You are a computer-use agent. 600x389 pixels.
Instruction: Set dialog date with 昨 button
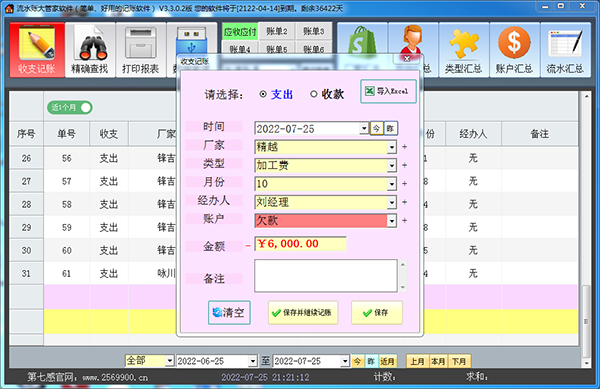(390, 129)
